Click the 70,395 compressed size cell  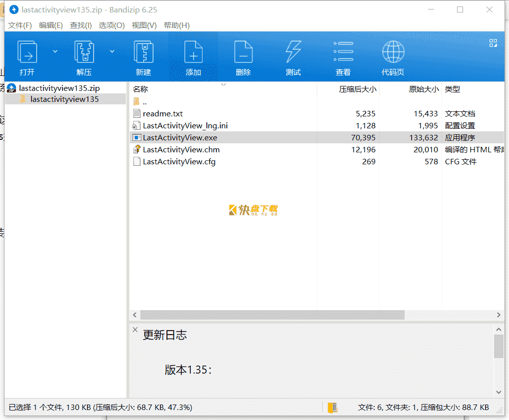pyautogui.click(x=363, y=138)
